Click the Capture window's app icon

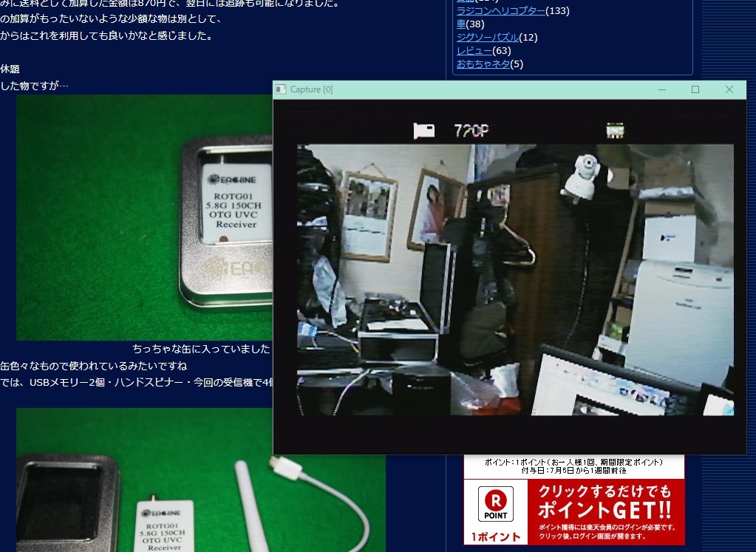pos(281,89)
